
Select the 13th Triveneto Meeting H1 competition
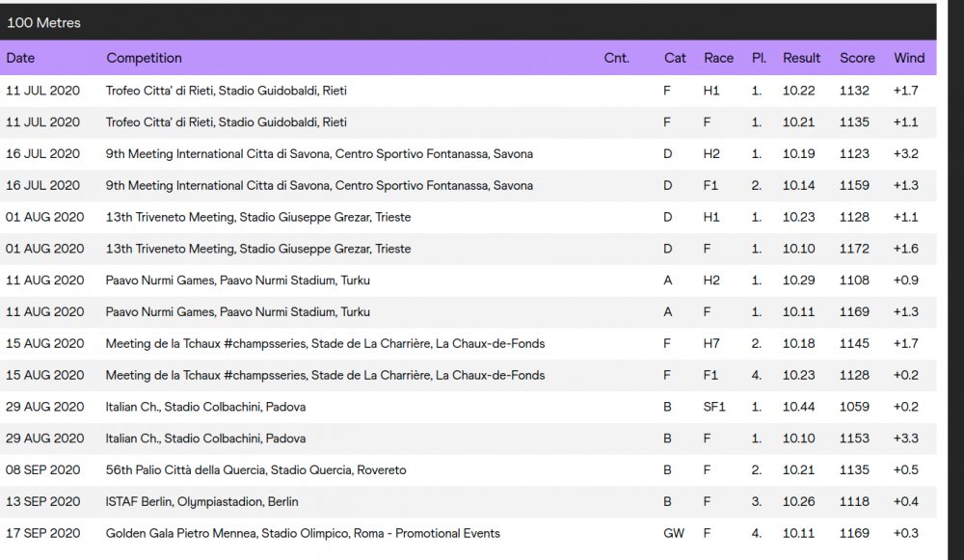click(x=258, y=217)
